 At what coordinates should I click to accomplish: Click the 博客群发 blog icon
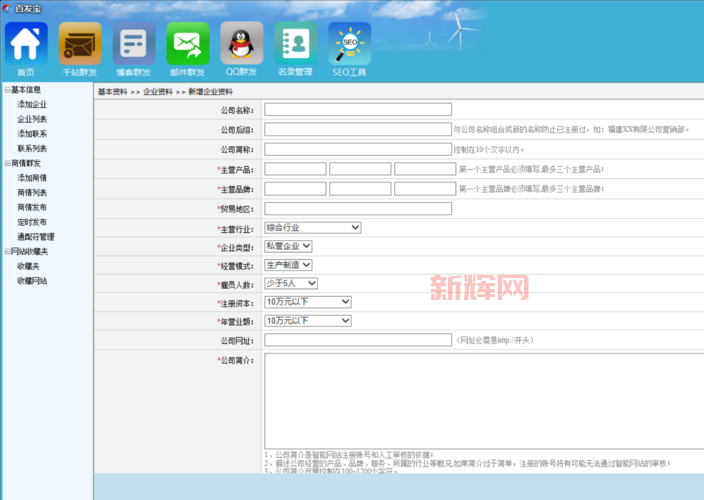[134, 44]
